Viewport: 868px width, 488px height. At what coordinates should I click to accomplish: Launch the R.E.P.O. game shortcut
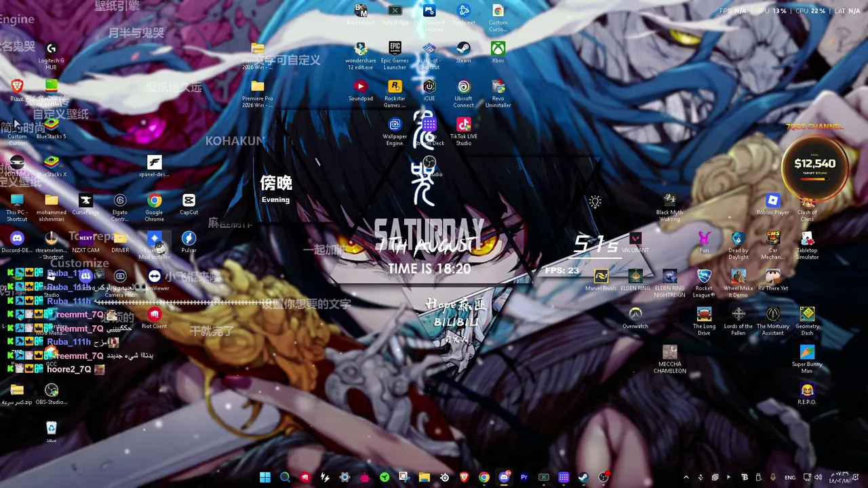click(x=807, y=394)
